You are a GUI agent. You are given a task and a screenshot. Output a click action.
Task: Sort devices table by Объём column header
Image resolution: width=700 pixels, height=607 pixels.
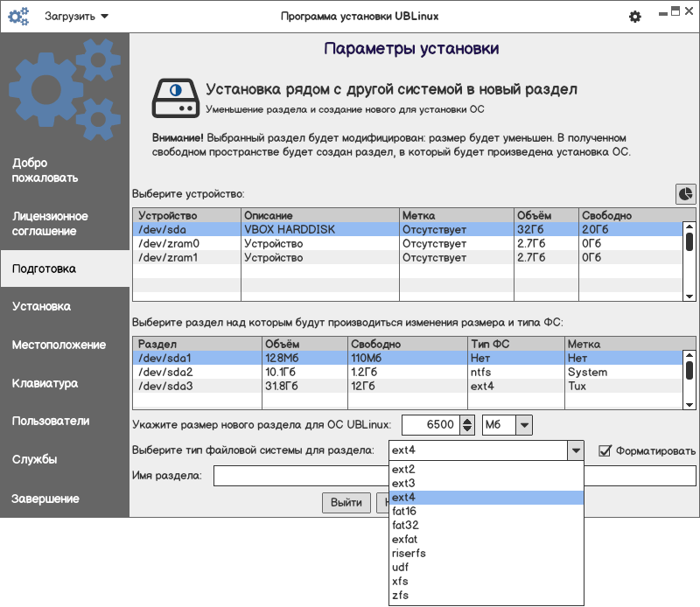tap(546, 215)
